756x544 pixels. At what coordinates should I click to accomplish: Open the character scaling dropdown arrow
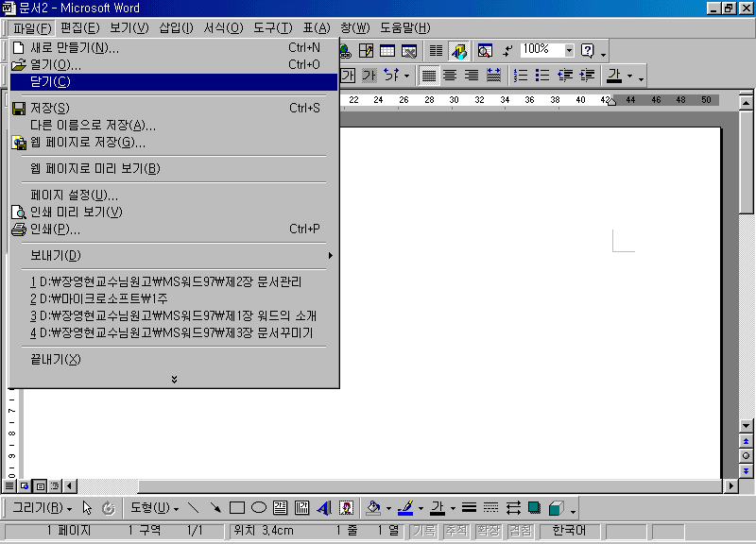pos(406,76)
